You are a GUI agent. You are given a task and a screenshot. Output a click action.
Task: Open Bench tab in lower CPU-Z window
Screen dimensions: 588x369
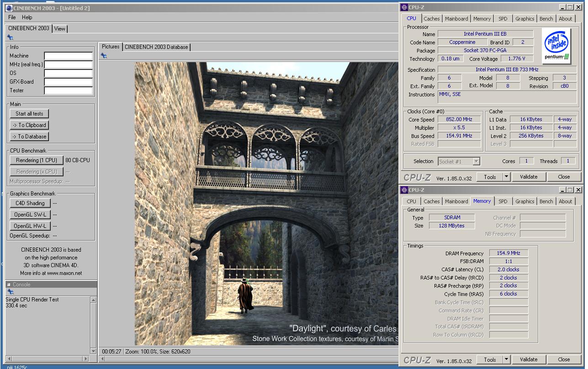point(546,201)
